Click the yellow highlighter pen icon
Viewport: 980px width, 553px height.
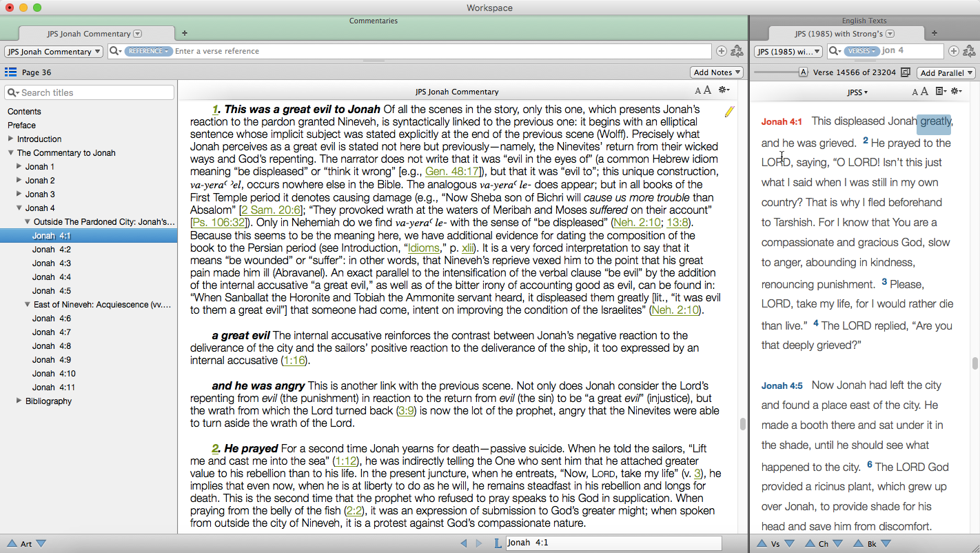729,112
